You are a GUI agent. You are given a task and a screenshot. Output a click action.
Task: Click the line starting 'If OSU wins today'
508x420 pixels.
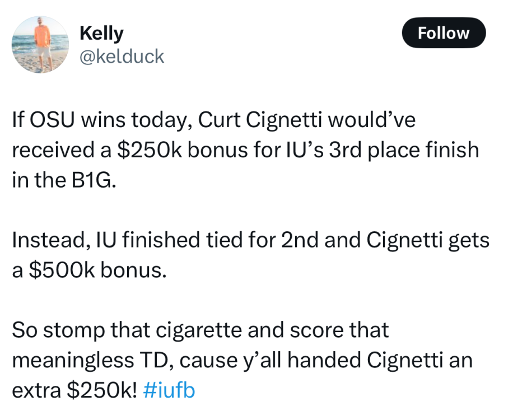214,120
